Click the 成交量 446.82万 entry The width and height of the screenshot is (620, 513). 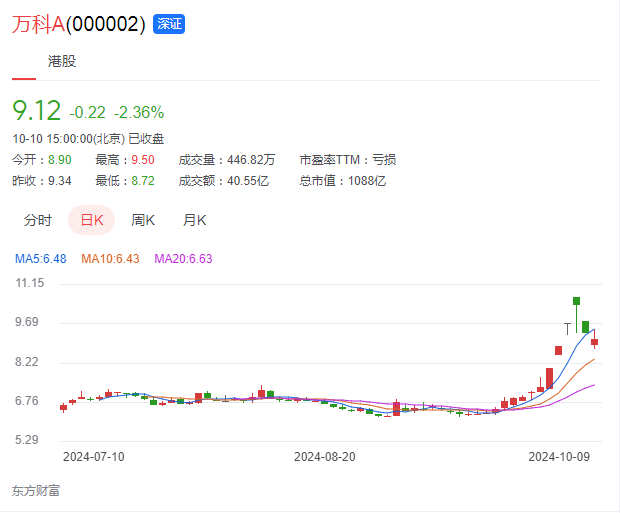point(227,160)
